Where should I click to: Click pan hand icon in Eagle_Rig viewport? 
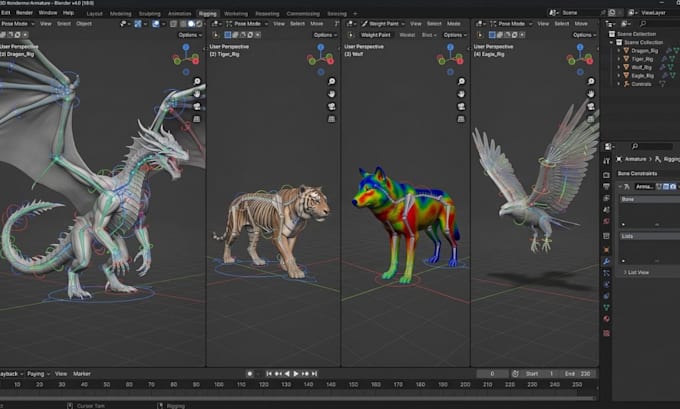coord(591,94)
